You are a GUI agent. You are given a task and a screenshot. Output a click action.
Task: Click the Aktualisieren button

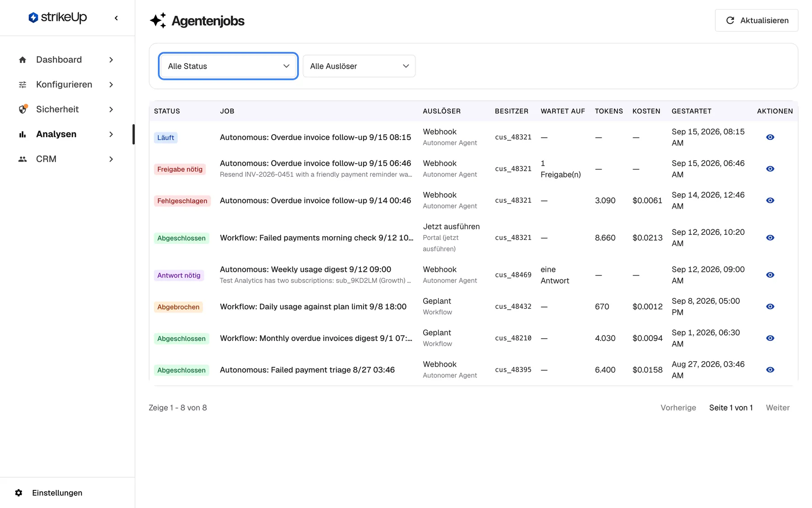point(757,20)
